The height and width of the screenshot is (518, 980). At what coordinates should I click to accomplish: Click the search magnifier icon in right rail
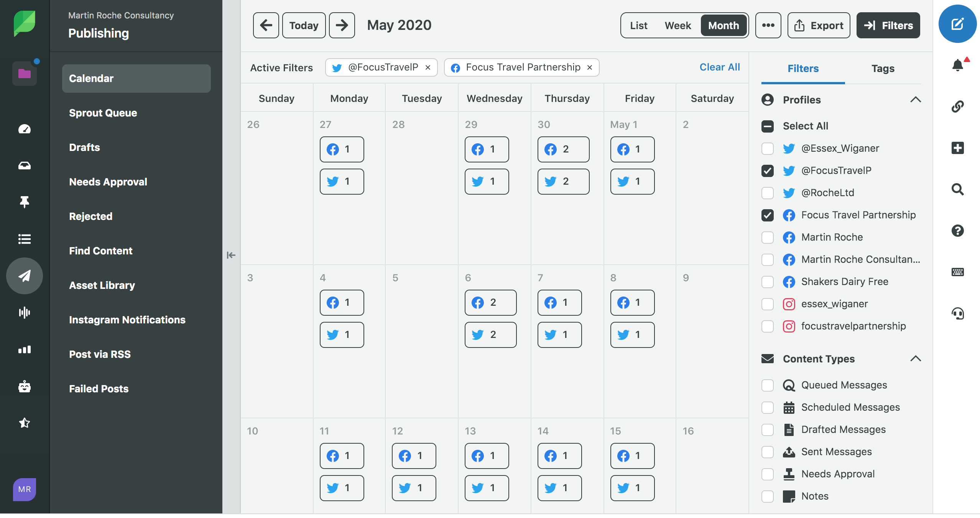click(x=957, y=189)
